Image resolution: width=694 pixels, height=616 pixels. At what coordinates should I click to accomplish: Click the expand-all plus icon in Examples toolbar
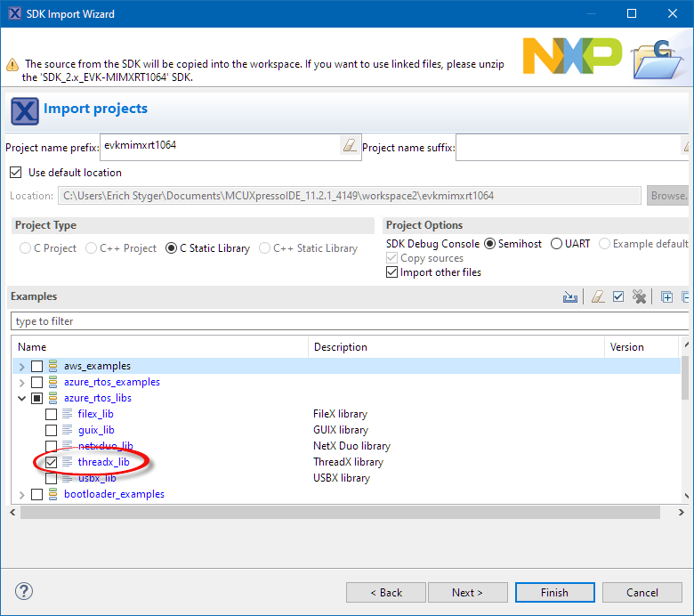pos(666,297)
